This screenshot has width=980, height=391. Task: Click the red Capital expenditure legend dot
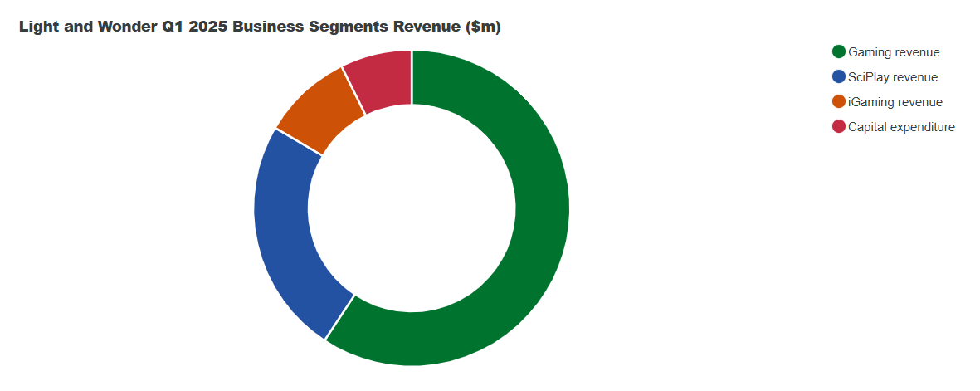pos(839,126)
